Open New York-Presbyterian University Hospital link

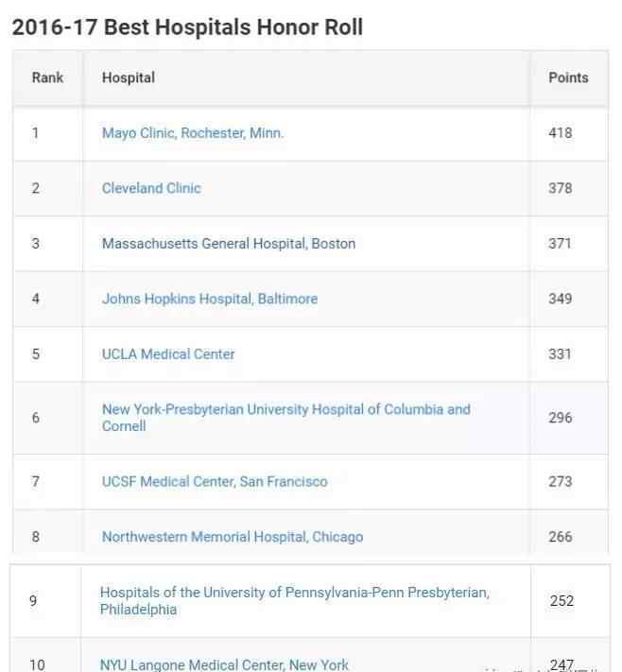285,418
